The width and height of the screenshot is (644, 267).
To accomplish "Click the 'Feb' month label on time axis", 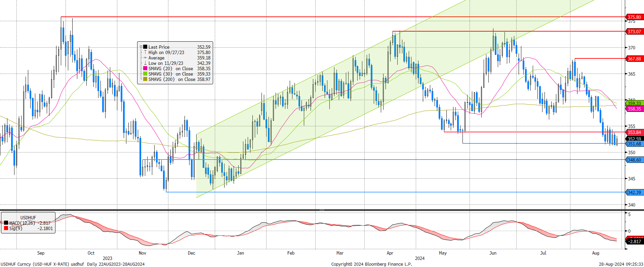I will pos(291,253).
